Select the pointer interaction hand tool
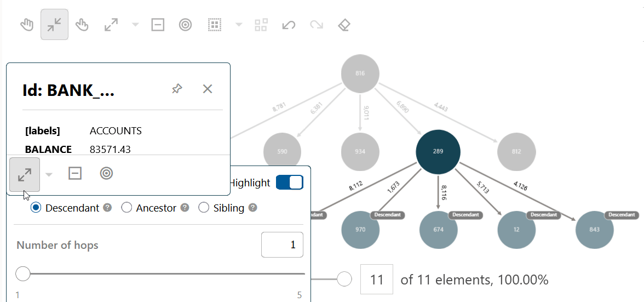 82,25
